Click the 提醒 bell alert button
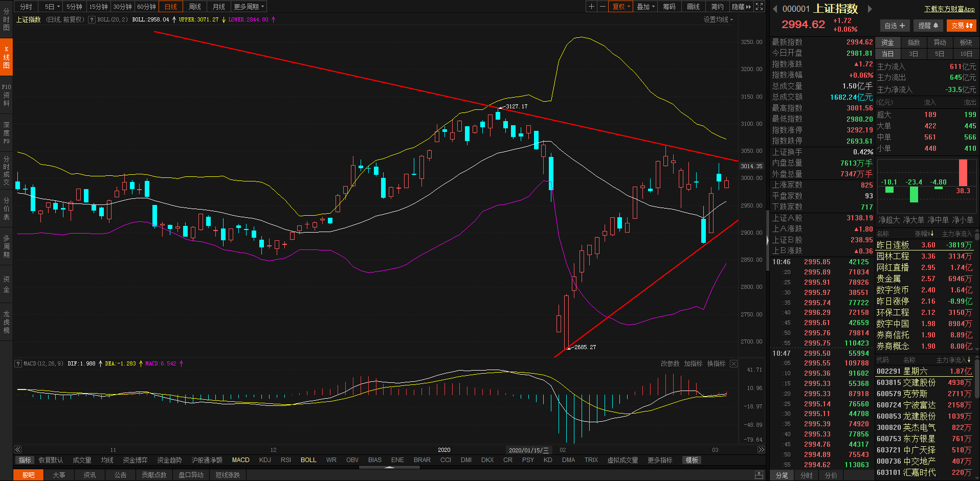The height and width of the screenshot is (481, 980). (928, 26)
